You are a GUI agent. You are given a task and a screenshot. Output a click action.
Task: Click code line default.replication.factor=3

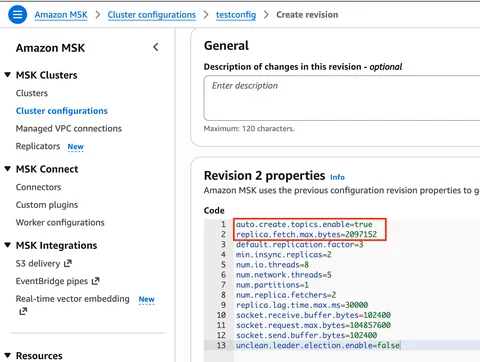[300, 245]
